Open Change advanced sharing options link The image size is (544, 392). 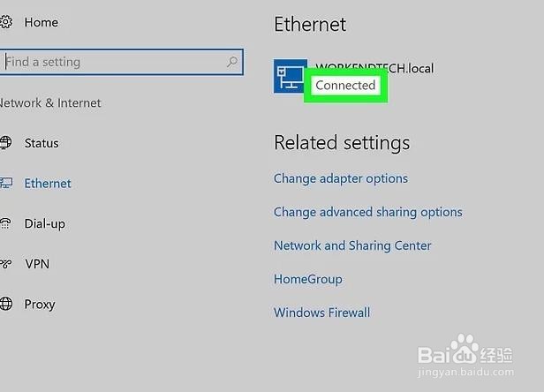(x=367, y=212)
